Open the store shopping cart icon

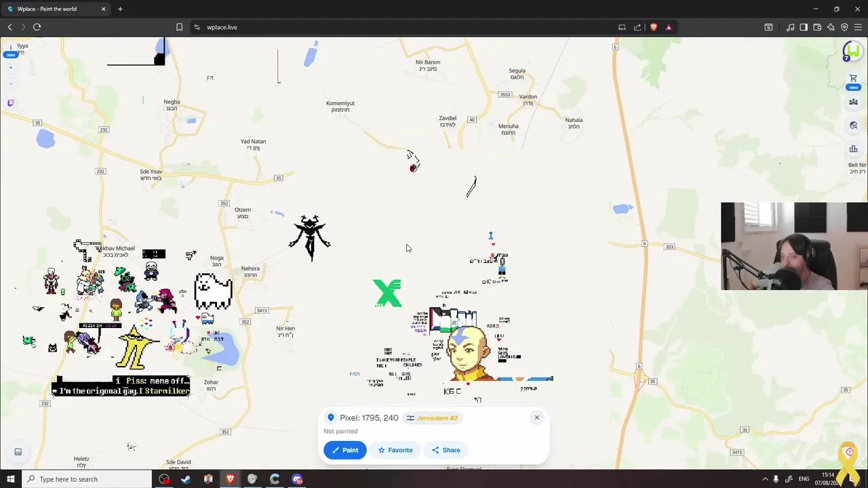[x=853, y=79]
